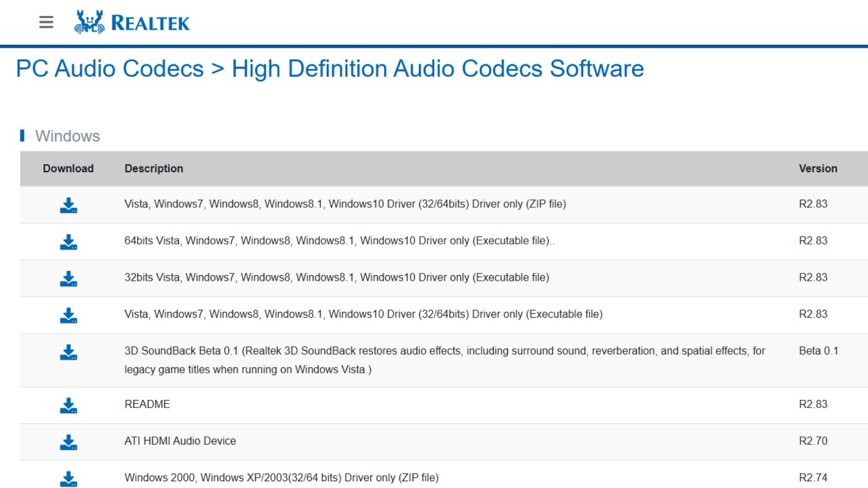This screenshot has height=488, width=868.
Task: Download ATI HDMI Audio Device driver
Action: (68, 442)
